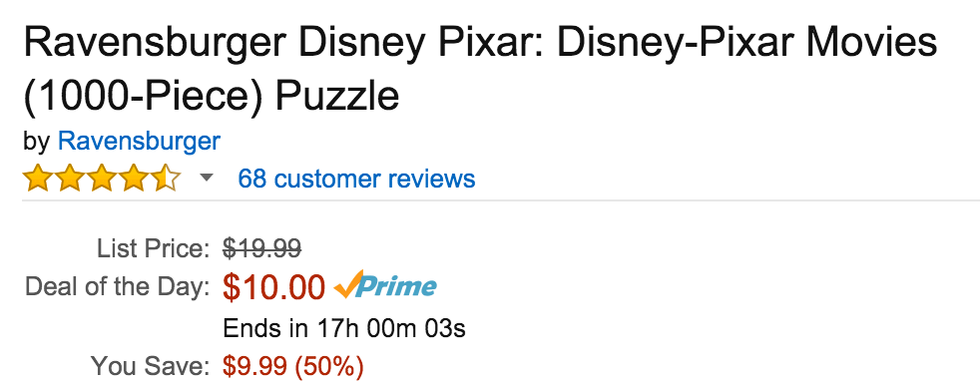This screenshot has height=387, width=980.
Task: Open the Ravensburger brand link
Action: pos(139,142)
